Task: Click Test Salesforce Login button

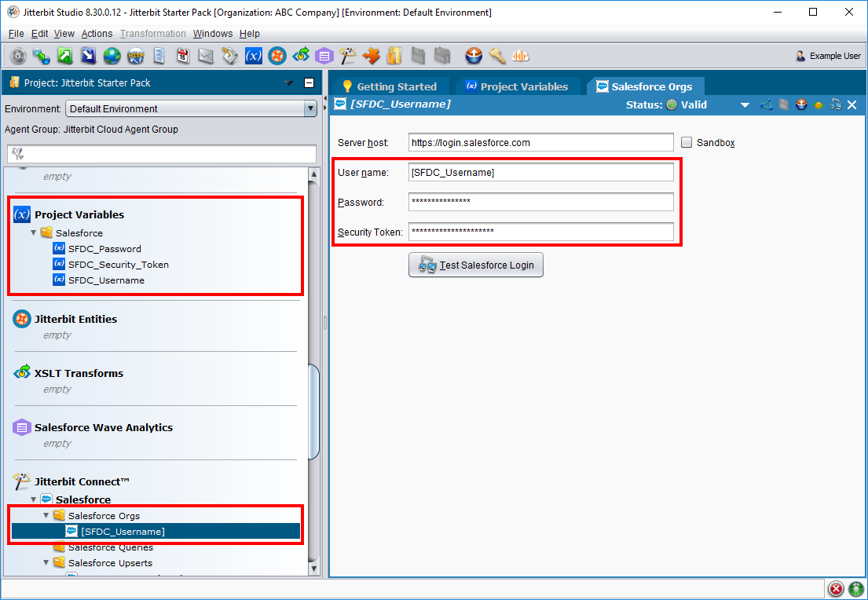Action: pyautogui.click(x=476, y=265)
